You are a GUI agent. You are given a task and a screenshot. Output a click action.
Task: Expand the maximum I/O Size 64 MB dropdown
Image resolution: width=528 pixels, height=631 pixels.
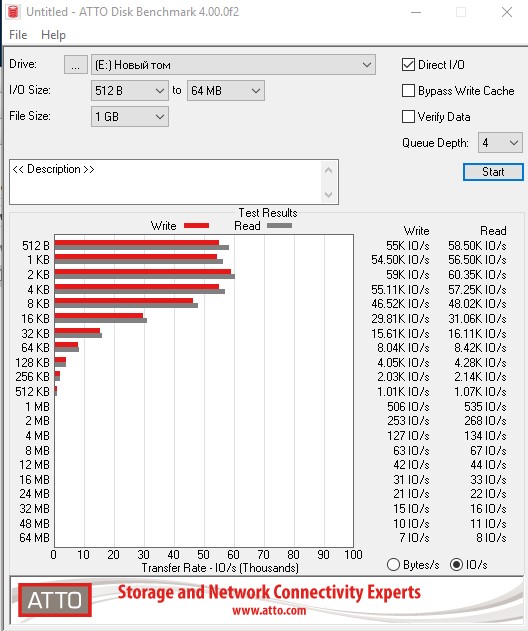[x=225, y=91]
